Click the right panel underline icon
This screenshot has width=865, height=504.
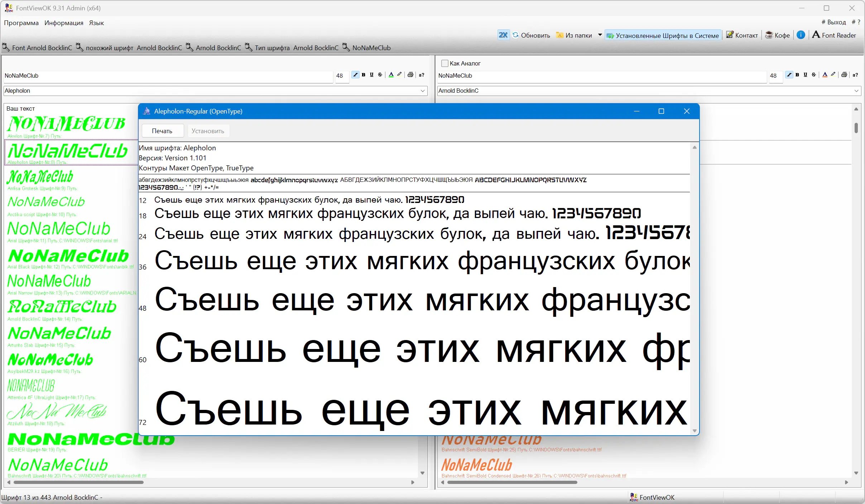[806, 75]
